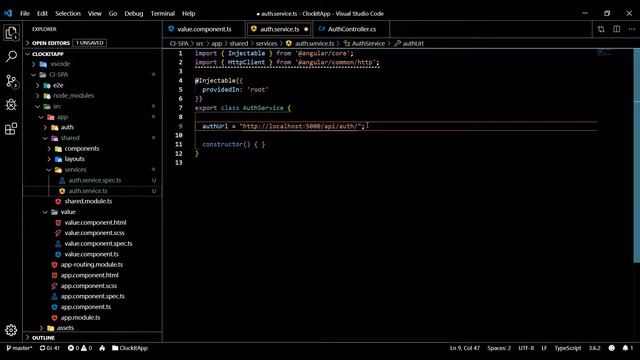Open the notifications bell

click(x=627, y=348)
